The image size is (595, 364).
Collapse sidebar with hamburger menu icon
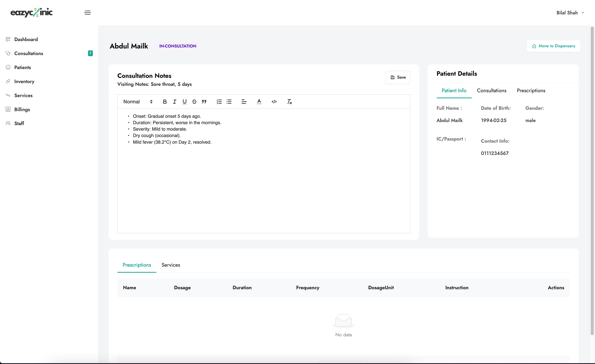pyautogui.click(x=87, y=12)
